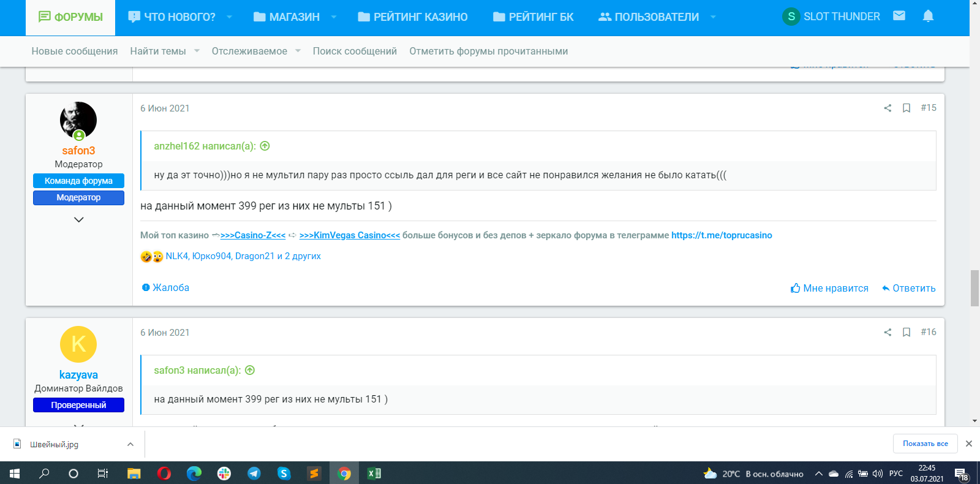Expand safon3's user info chevron
This screenshot has height=484, width=980.
78,219
